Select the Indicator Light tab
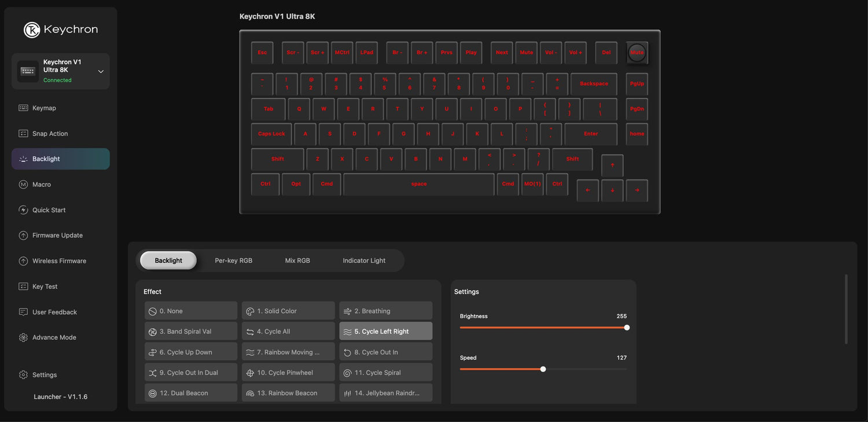Screen dimensions: 868x422 (x=363, y=260)
